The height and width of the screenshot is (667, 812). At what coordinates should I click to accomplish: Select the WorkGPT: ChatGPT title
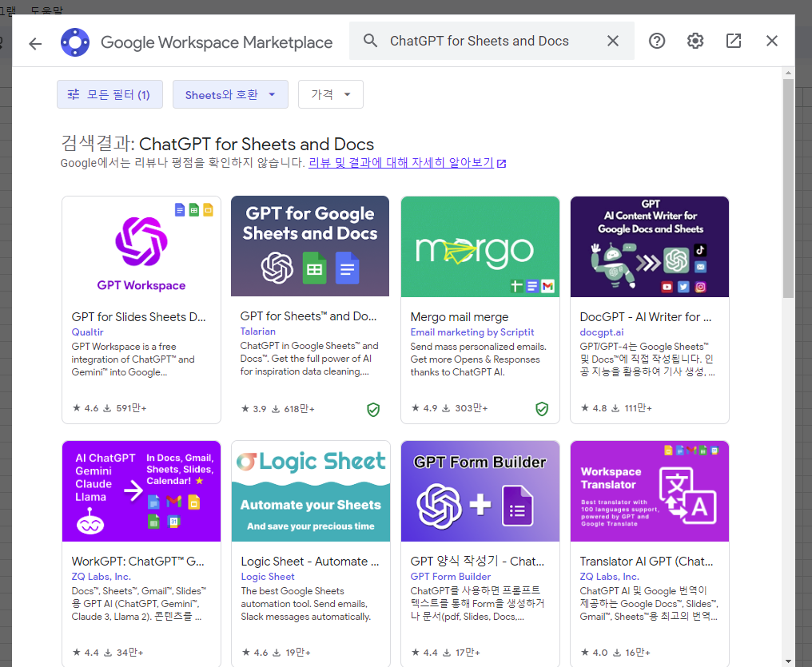click(137, 562)
